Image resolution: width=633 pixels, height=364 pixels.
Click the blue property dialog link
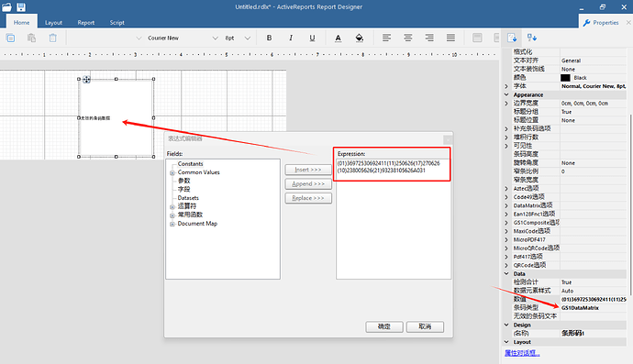point(522,353)
